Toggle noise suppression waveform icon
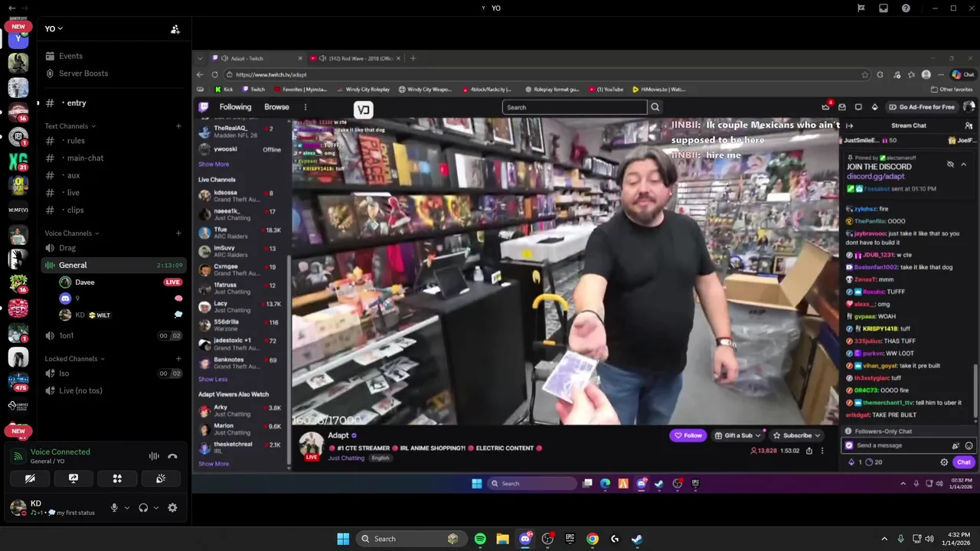Screen dimensions: 980x551 point(154,456)
